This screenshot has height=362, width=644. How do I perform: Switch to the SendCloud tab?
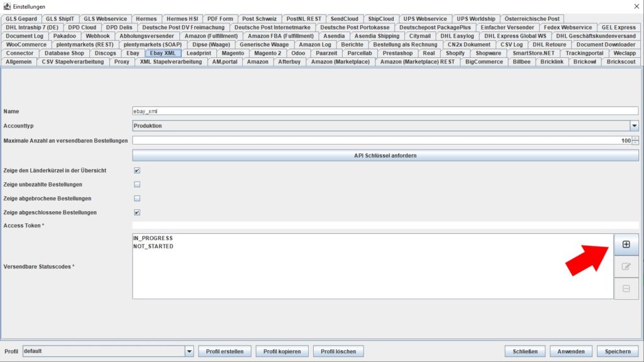tap(344, 19)
